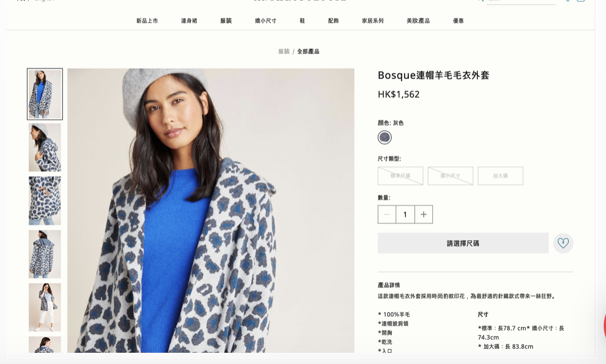Follow the 服裝 breadcrumb link
606x364 pixels.
[284, 51]
